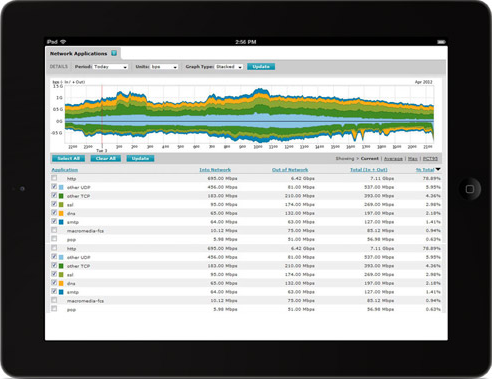Click first ssl row's 269.00 Mbps total
This screenshot has width=493, height=379.
point(379,205)
